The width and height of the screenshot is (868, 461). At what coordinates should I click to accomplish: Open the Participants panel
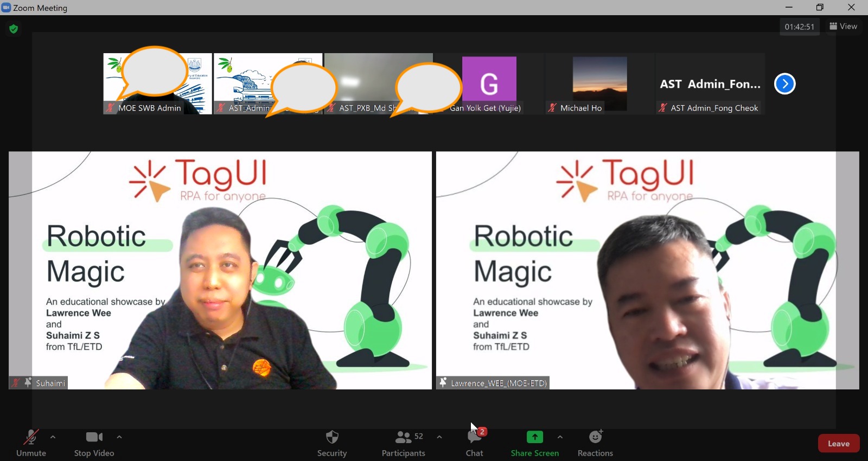point(404,444)
